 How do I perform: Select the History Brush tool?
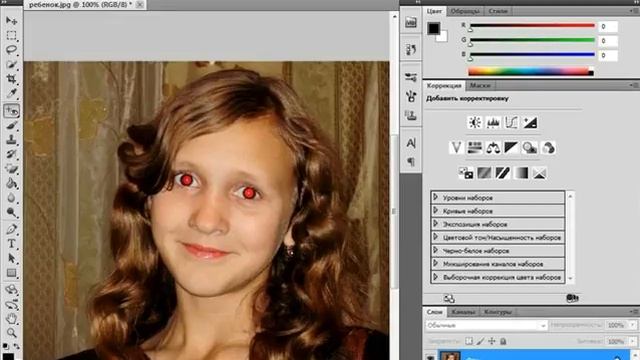(x=11, y=154)
